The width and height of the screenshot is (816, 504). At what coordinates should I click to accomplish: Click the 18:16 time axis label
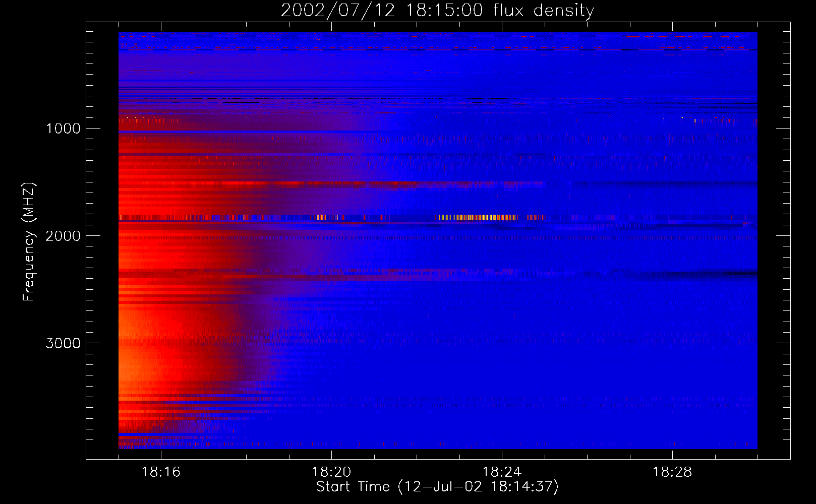click(161, 472)
